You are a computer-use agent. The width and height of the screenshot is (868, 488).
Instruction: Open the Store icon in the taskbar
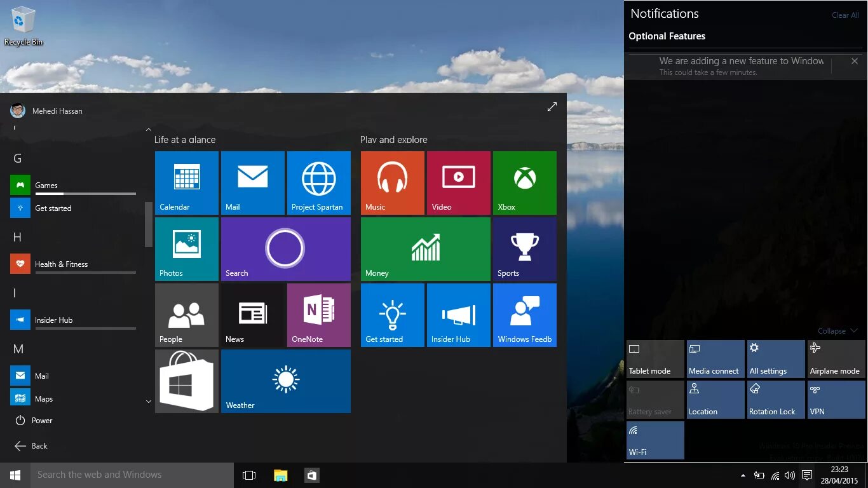pyautogui.click(x=311, y=475)
